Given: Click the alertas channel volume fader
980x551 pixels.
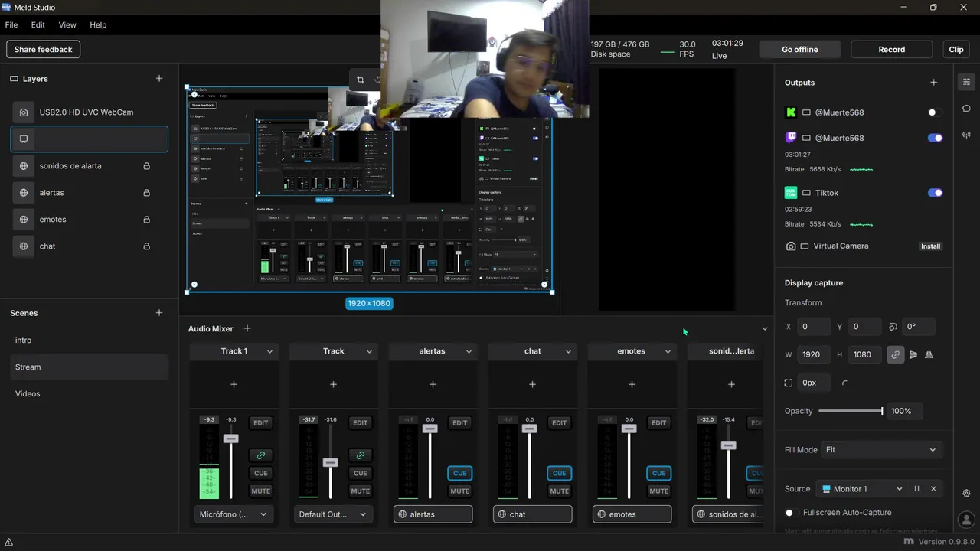Looking at the screenshot, I should [430, 429].
